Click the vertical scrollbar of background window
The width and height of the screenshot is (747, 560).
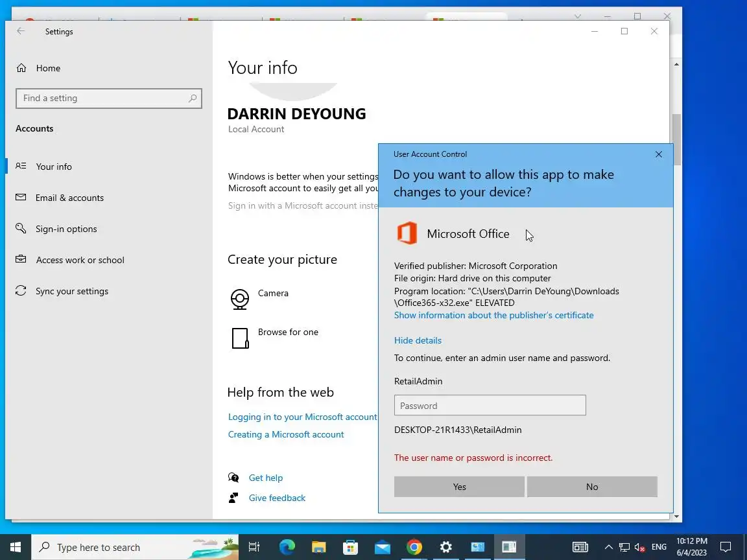point(676,139)
